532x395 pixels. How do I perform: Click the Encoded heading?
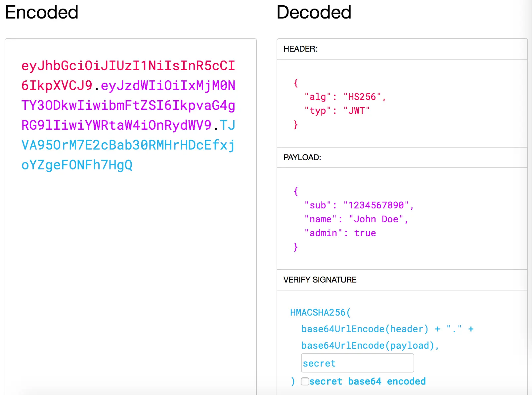(x=42, y=13)
